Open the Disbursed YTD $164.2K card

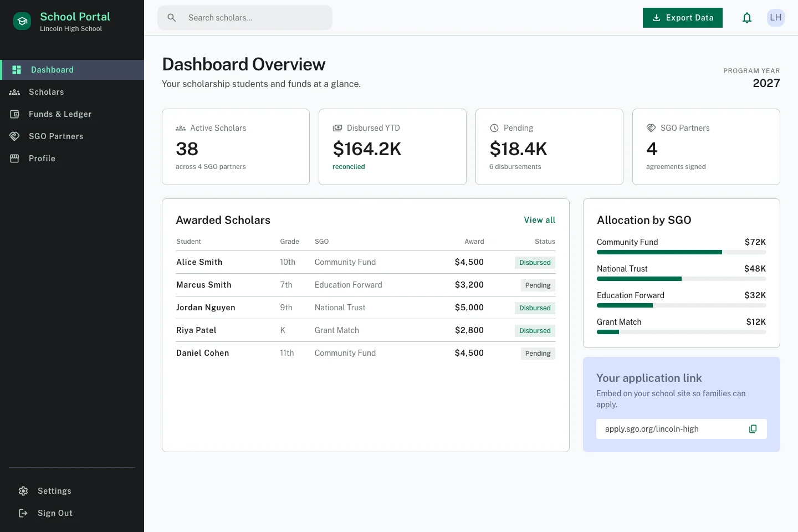pos(392,147)
